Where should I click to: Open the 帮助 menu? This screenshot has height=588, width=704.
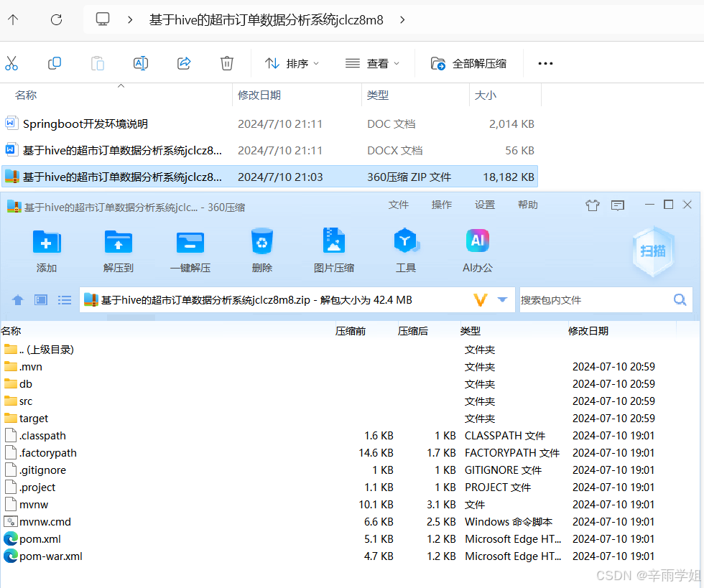click(x=527, y=205)
